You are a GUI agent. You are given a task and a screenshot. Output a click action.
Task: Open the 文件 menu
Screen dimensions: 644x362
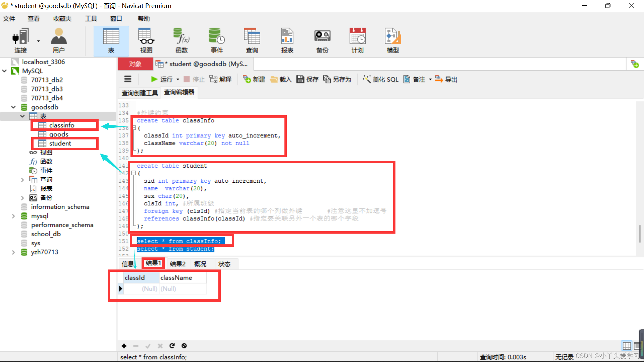[x=9, y=18]
